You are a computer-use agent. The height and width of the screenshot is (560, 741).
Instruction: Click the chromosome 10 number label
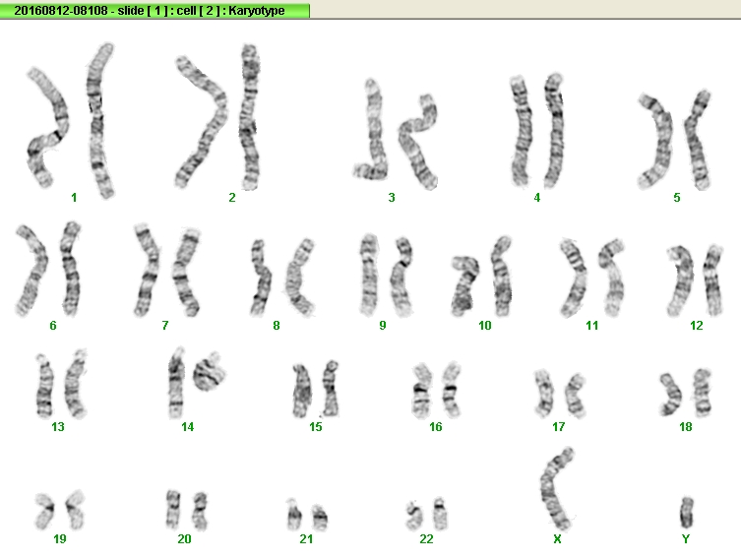485,325
